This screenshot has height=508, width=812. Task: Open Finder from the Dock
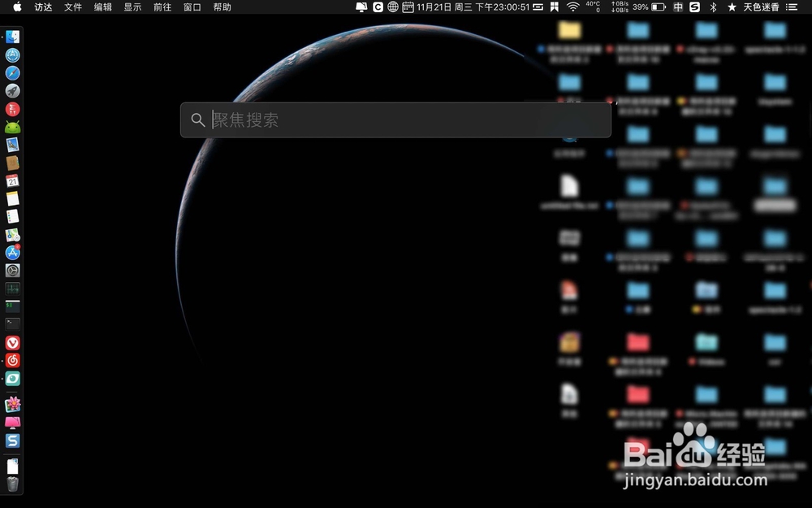(x=12, y=37)
